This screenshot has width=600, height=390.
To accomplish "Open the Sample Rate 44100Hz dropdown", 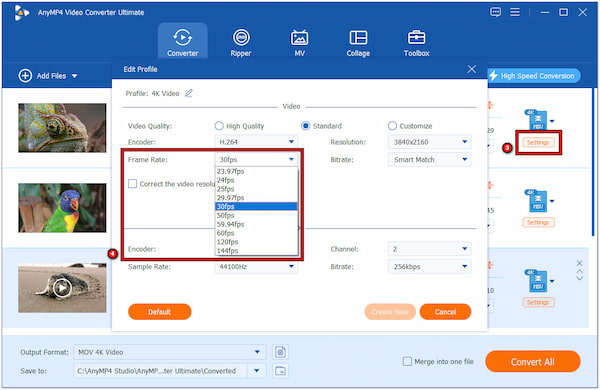I will (256, 267).
